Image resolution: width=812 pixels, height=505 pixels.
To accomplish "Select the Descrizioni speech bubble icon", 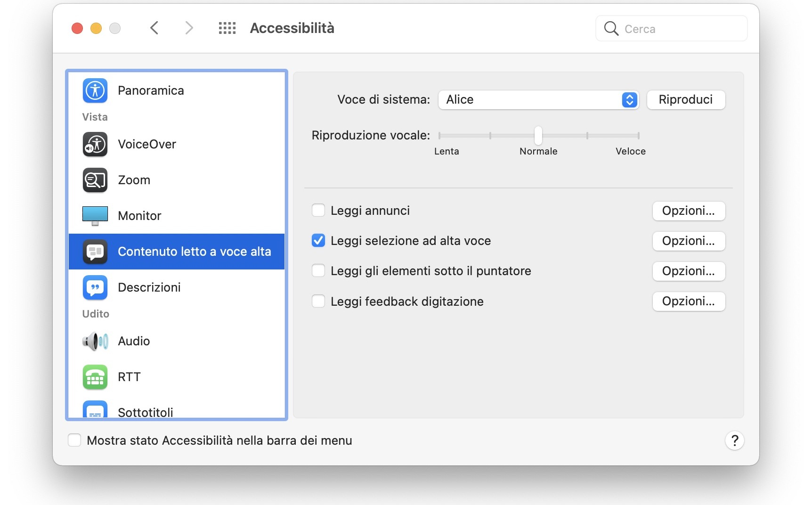I will tap(95, 287).
